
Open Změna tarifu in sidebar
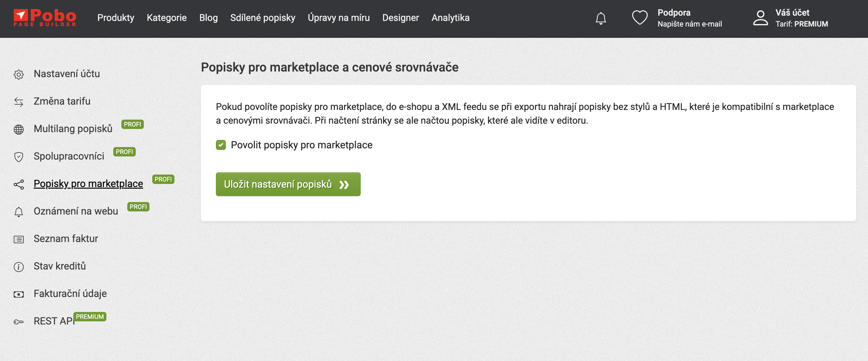62,101
